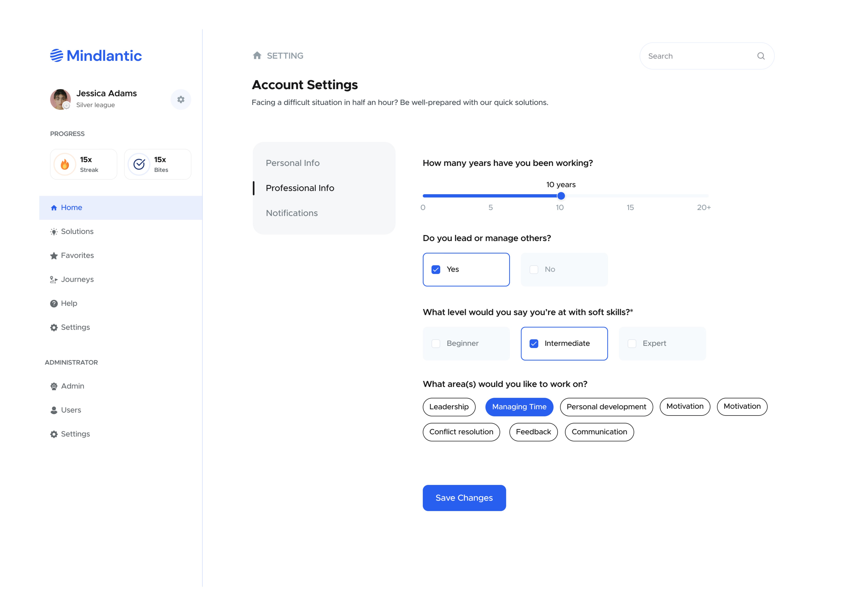
Task: Check the Beginner level option
Action: tap(436, 343)
